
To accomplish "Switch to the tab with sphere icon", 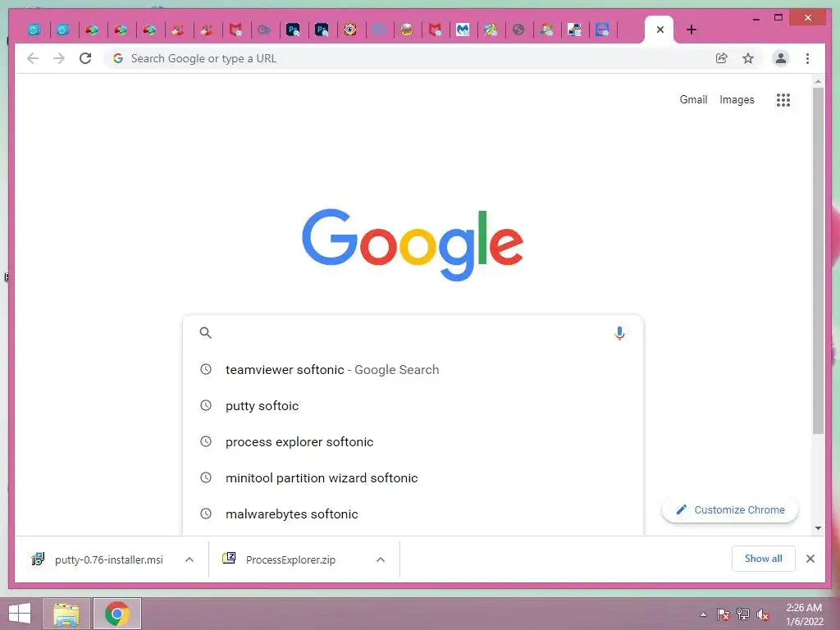I will point(407,30).
